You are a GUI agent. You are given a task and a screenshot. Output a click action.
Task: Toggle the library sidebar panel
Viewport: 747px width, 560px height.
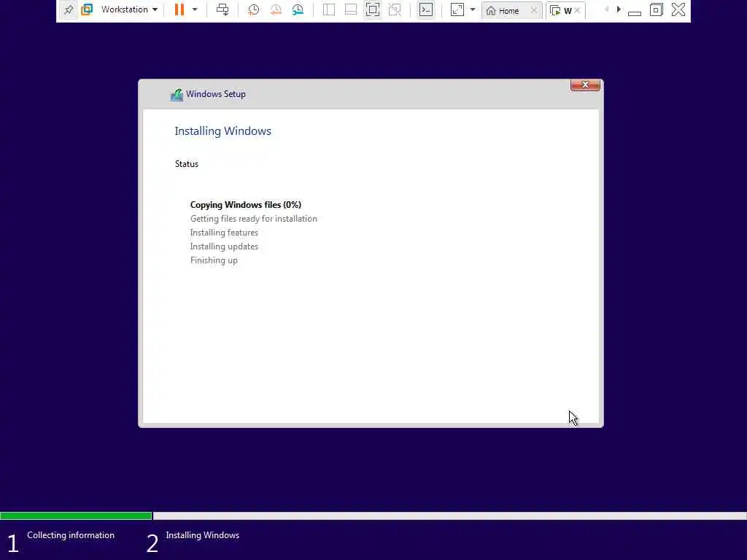click(x=329, y=9)
